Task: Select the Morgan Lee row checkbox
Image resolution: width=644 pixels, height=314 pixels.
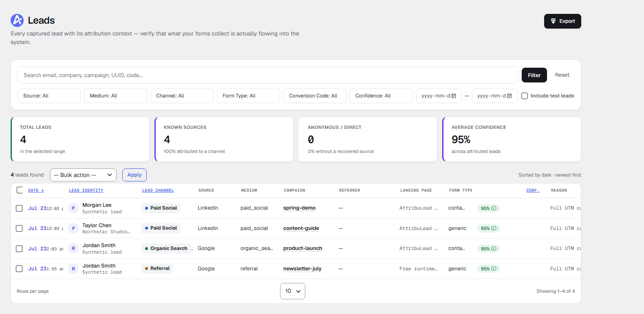Action: (x=19, y=208)
